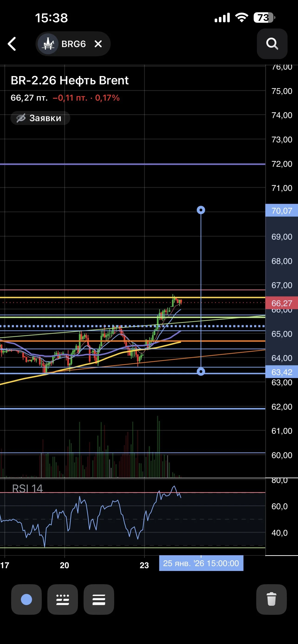
Task: Tap the 72,00 price axis label
Action: (282, 164)
